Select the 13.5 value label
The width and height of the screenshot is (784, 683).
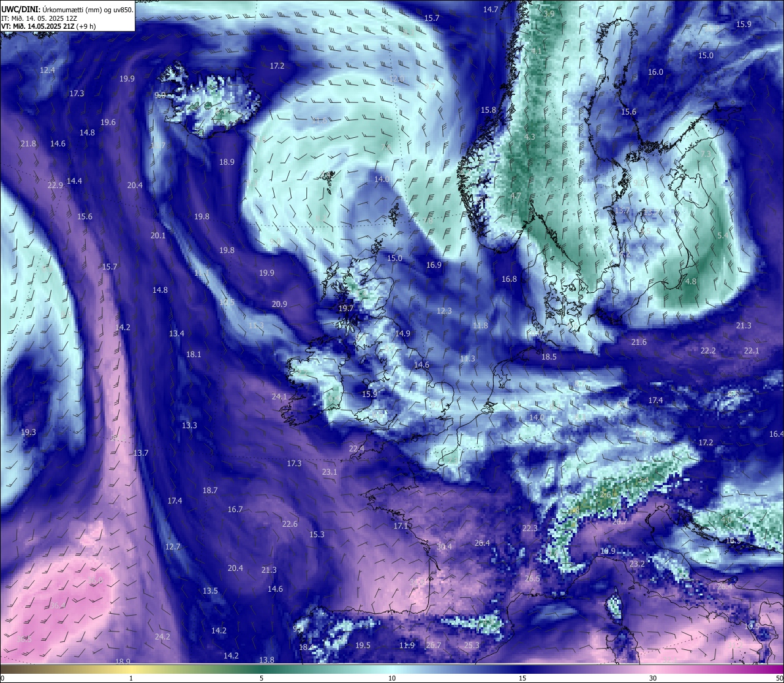210,591
